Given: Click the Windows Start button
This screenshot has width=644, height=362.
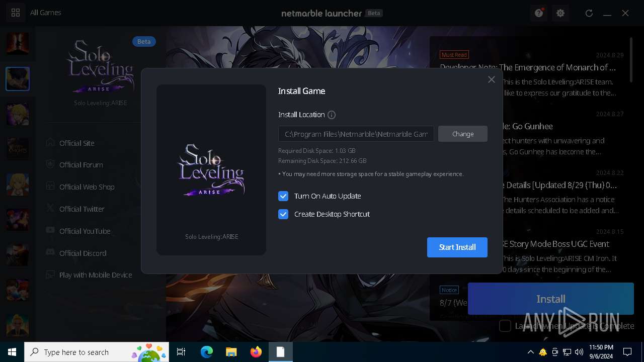Looking at the screenshot, I should [x=12, y=352].
